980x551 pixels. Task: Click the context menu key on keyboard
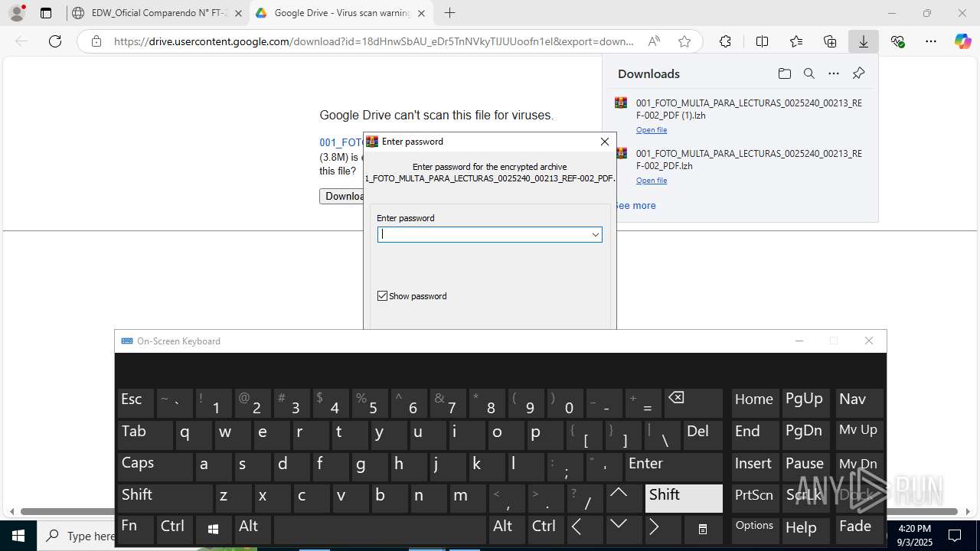(x=702, y=530)
